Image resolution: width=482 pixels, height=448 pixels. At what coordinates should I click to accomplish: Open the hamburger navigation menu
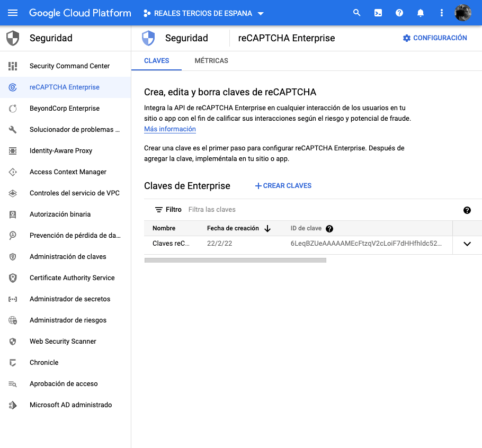13,13
